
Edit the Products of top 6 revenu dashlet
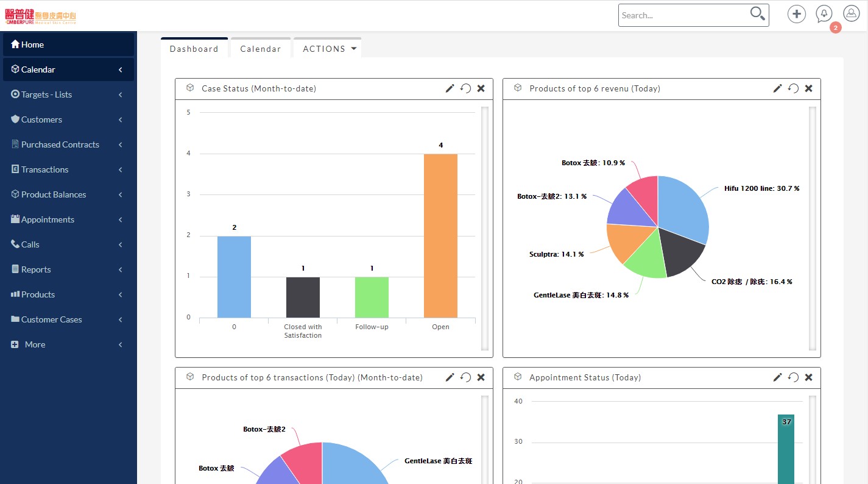(777, 88)
